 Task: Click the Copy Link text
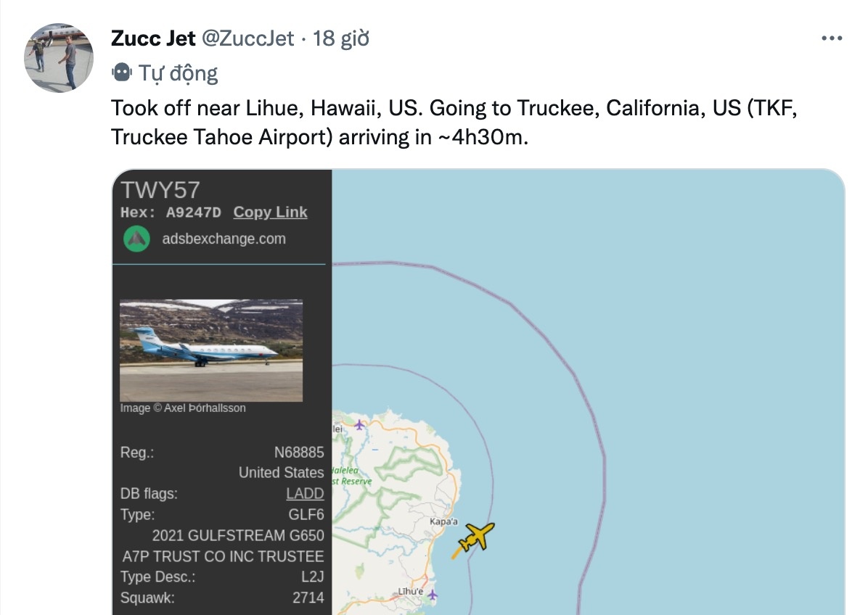coord(270,212)
